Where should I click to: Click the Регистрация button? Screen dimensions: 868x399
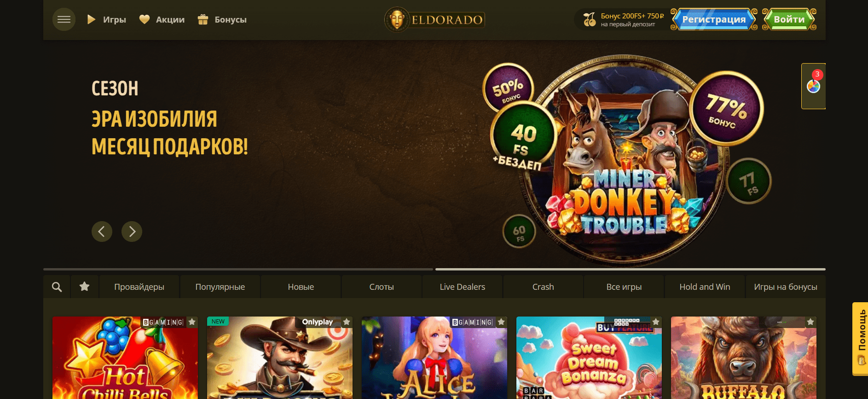714,19
